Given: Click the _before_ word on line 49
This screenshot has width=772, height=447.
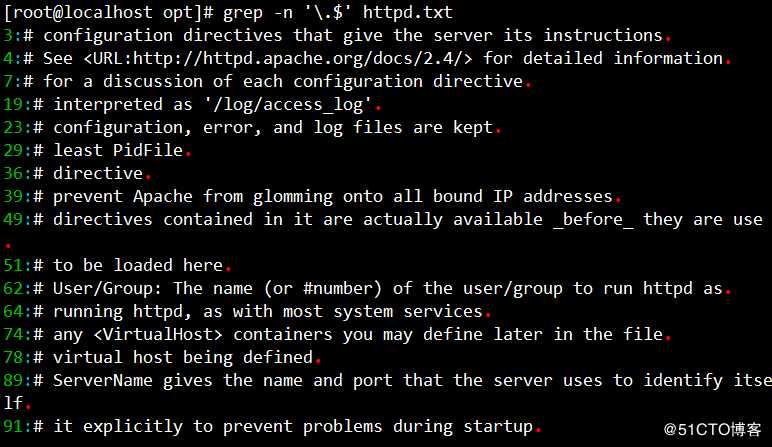Looking at the screenshot, I should (593, 220).
